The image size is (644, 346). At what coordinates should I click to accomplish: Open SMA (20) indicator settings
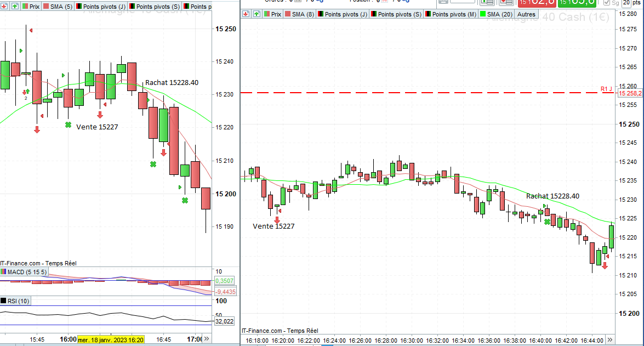coord(497,14)
